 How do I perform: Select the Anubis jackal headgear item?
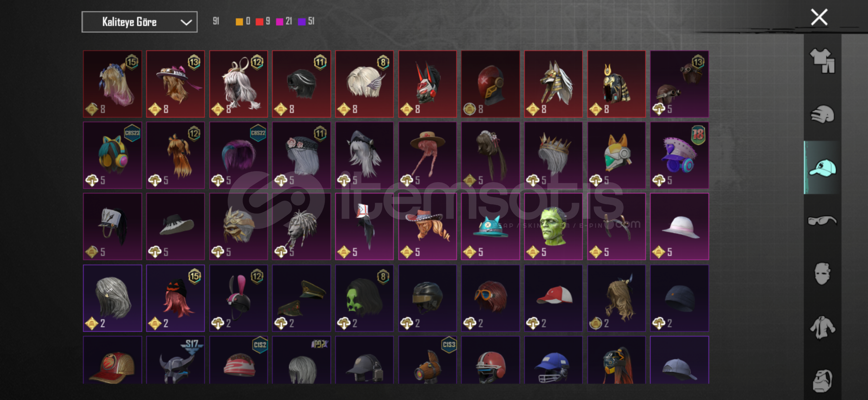point(553,84)
